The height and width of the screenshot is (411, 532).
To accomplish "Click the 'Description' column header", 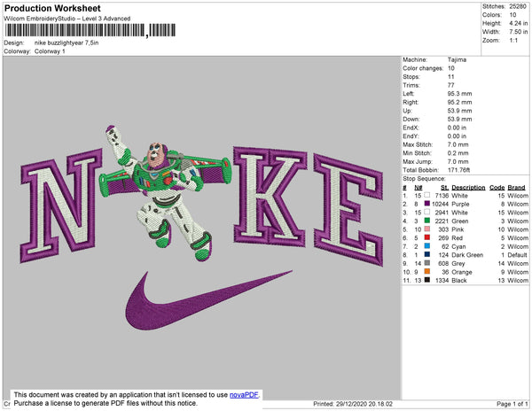I will click(x=468, y=187).
